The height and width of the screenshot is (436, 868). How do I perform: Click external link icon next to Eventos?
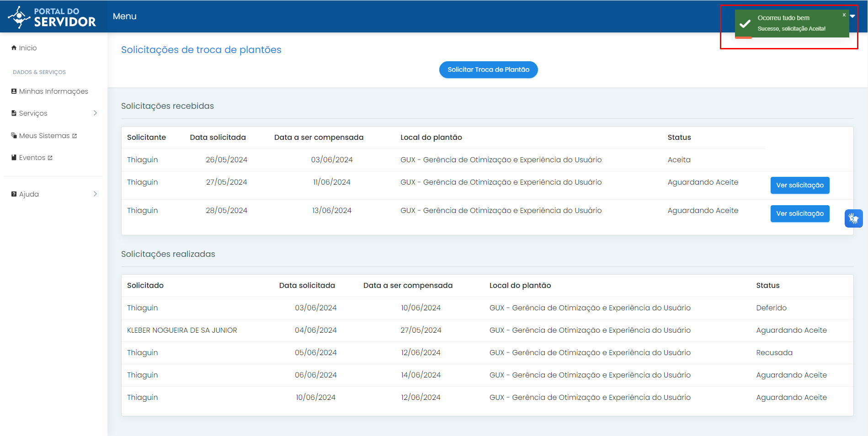(50, 158)
